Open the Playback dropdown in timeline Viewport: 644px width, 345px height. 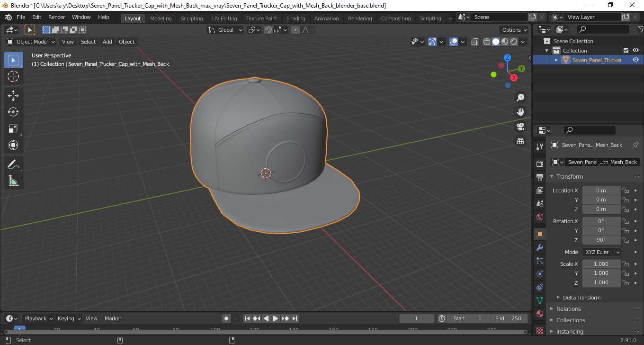point(39,318)
